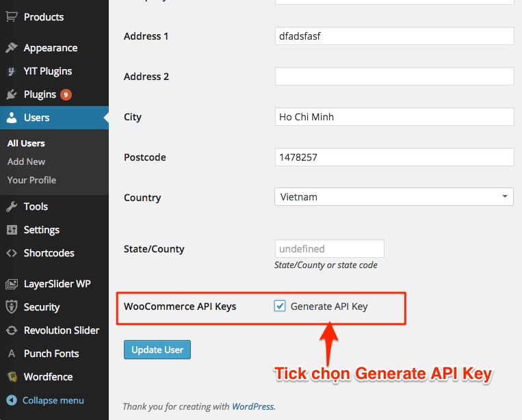Viewport: 522px width, 420px height.
Task: Click the WooCommerce API Keys label
Action: [x=180, y=306]
